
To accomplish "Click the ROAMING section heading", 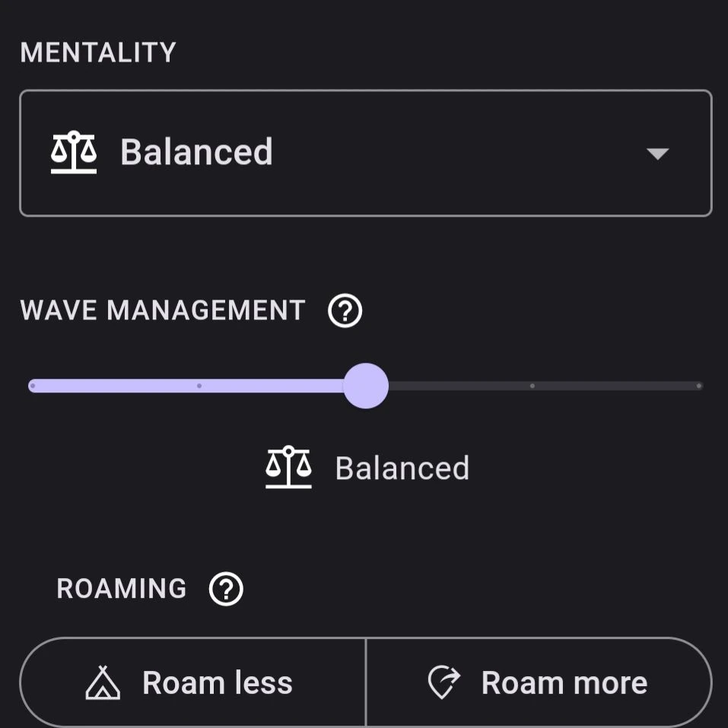I will 122,589.
